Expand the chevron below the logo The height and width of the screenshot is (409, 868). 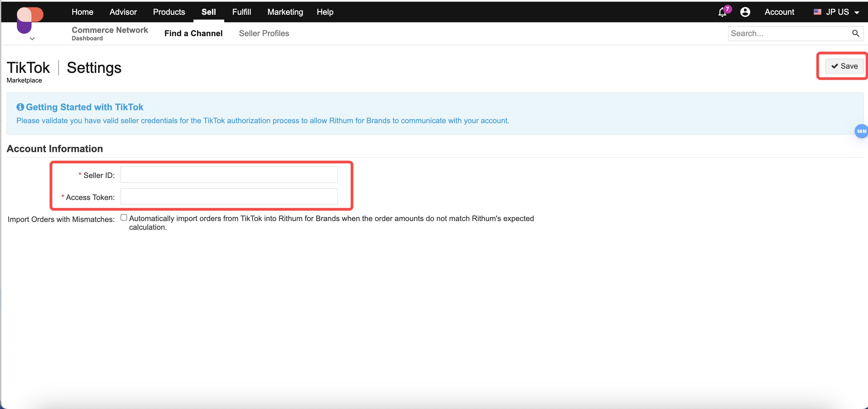pyautogui.click(x=32, y=39)
